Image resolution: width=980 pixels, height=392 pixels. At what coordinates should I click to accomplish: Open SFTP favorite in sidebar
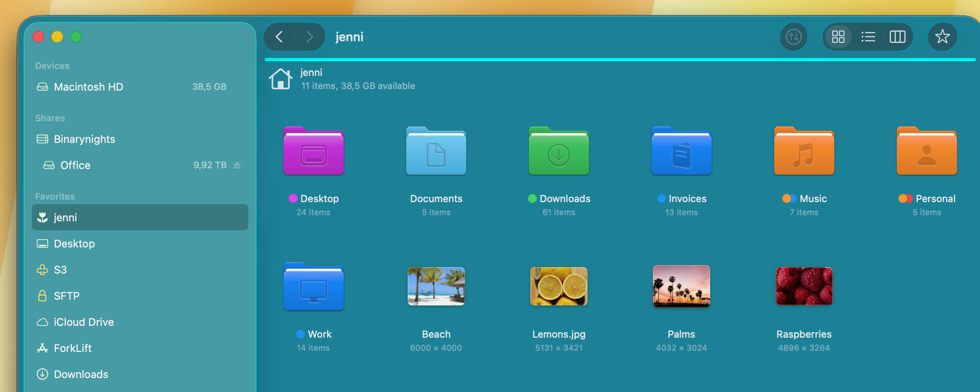[140, 296]
